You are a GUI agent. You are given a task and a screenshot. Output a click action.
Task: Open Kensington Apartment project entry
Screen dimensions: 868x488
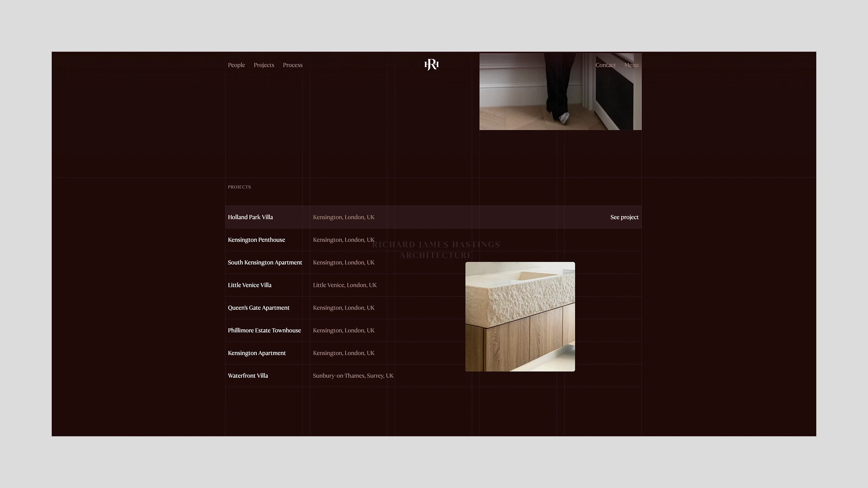tap(257, 353)
